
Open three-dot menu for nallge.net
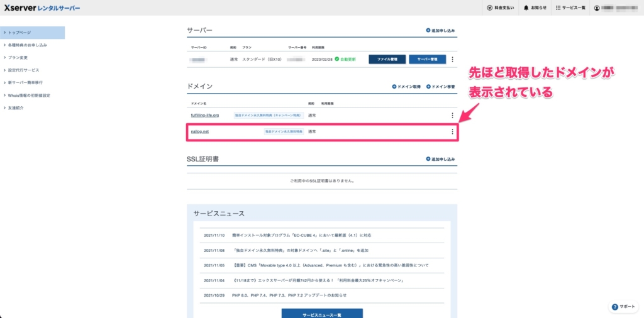[x=452, y=132]
